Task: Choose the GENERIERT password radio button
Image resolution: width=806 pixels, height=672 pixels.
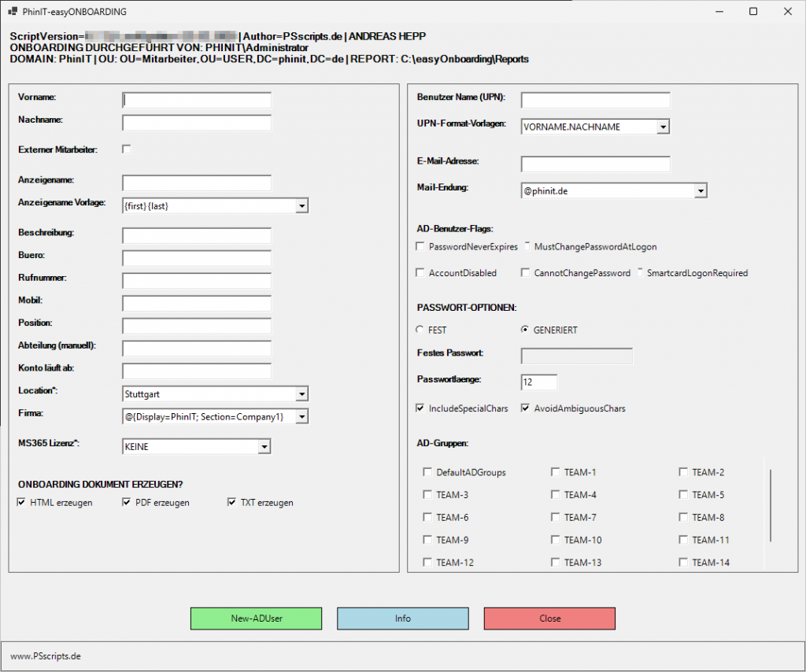Action: point(526,330)
